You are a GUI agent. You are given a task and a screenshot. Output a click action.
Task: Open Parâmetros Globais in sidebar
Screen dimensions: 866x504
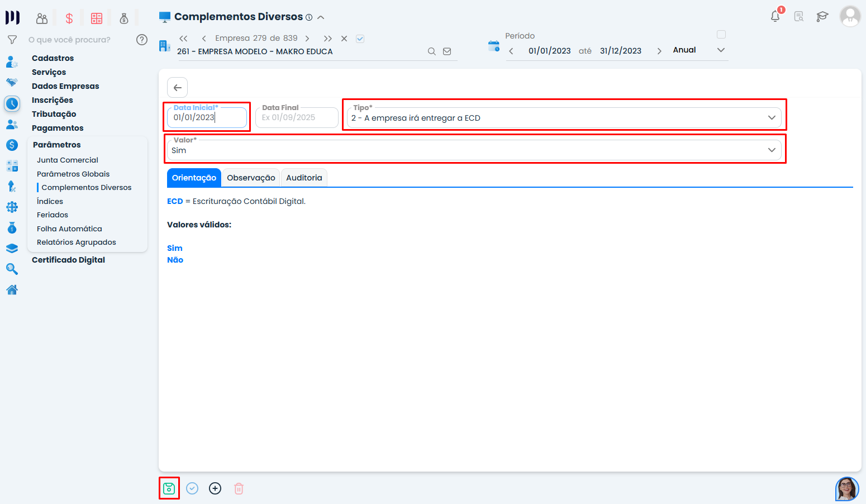[73, 174]
